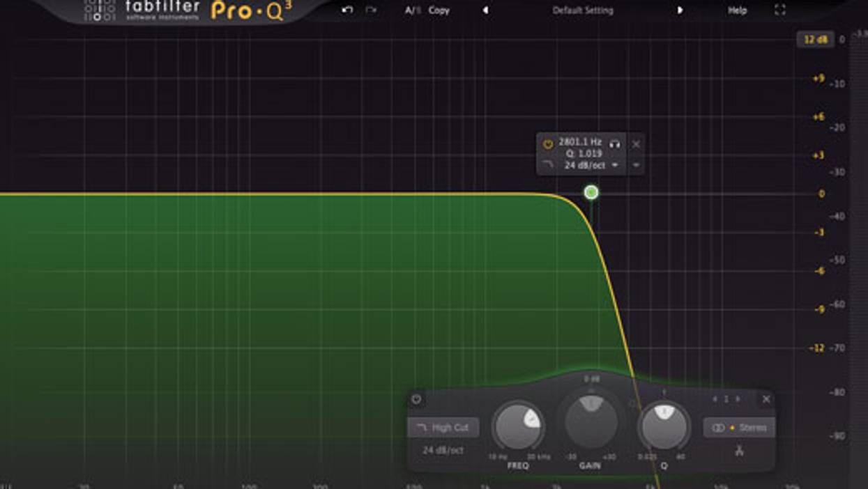The image size is (868, 489).
Task: Delete band via tooltip X icon
Action: click(636, 144)
